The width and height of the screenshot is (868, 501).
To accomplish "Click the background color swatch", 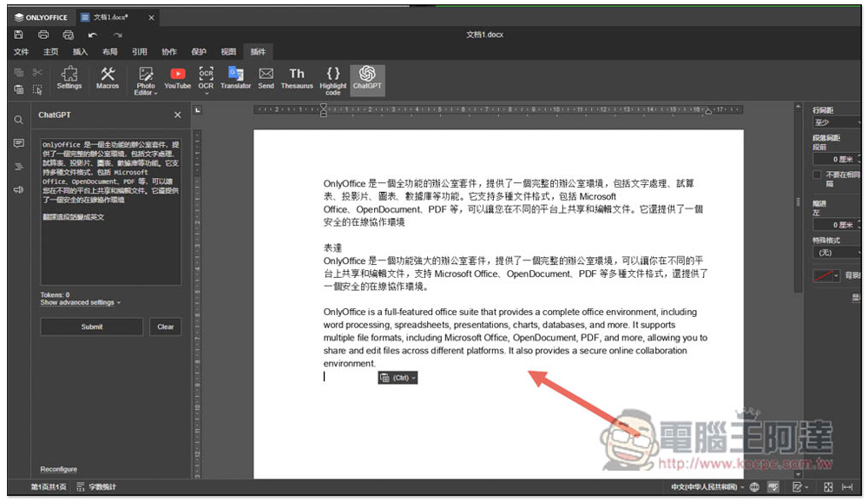I will (823, 276).
